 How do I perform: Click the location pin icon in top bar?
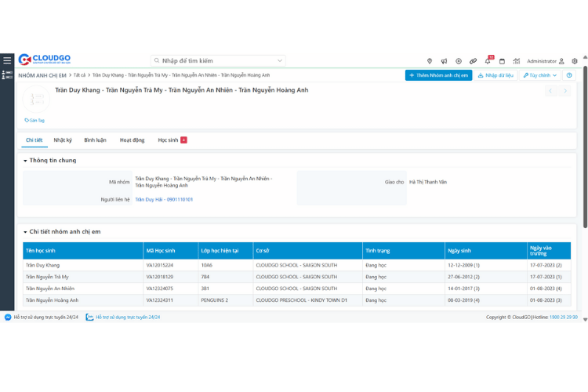click(429, 60)
